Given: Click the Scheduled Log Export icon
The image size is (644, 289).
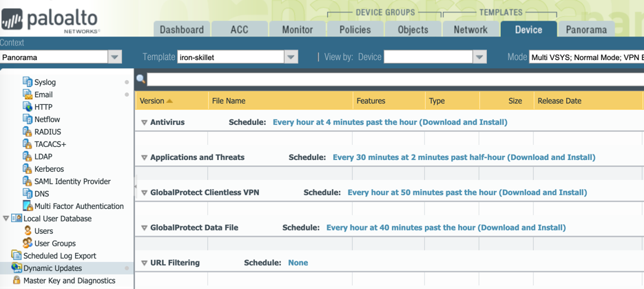Looking at the screenshot, I should point(17,256).
